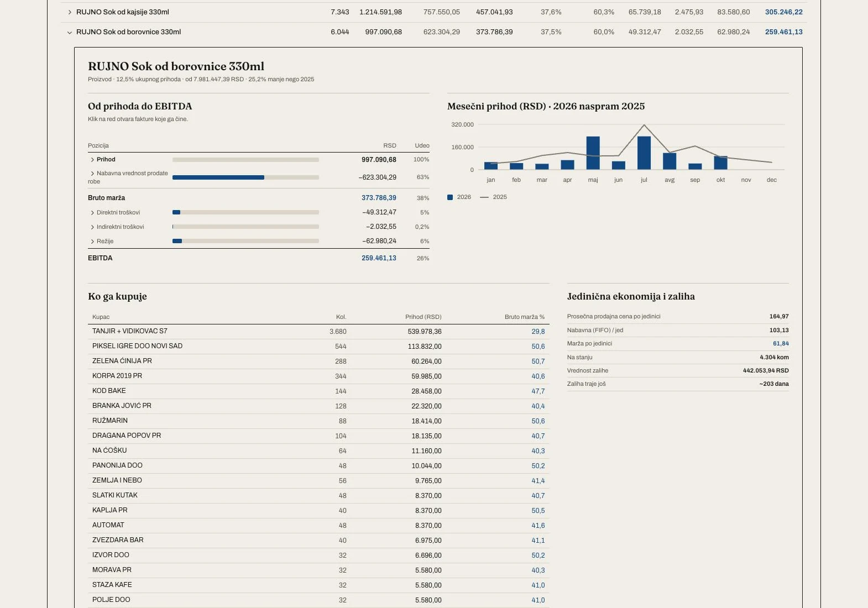The width and height of the screenshot is (868, 608).
Task: Click the July 2026 revenue bar
Action: click(x=644, y=153)
